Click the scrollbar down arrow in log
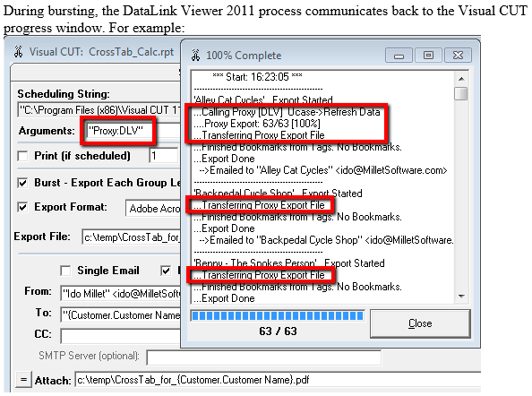Screen dimensions: 532x396 coord(461,297)
